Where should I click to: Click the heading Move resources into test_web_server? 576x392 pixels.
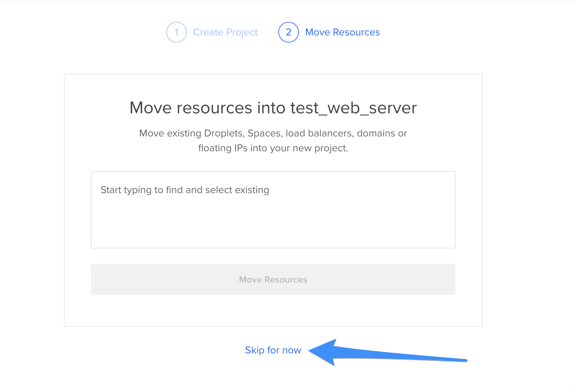[273, 108]
